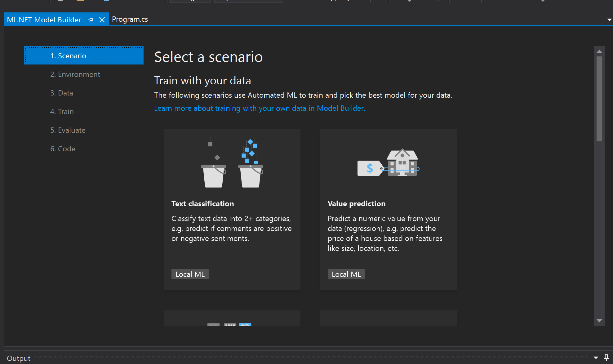Go to the 2. Environment step
The height and width of the screenshot is (364, 613).
pos(75,74)
